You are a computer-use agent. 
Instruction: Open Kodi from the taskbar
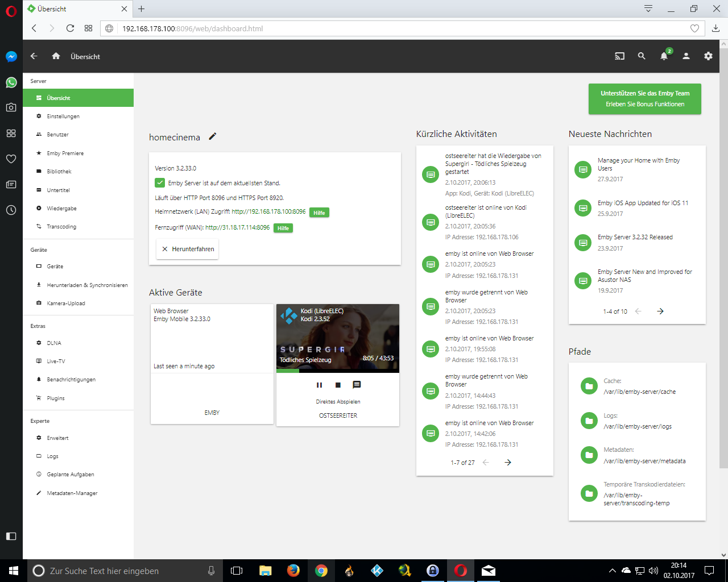pos(377,571)
